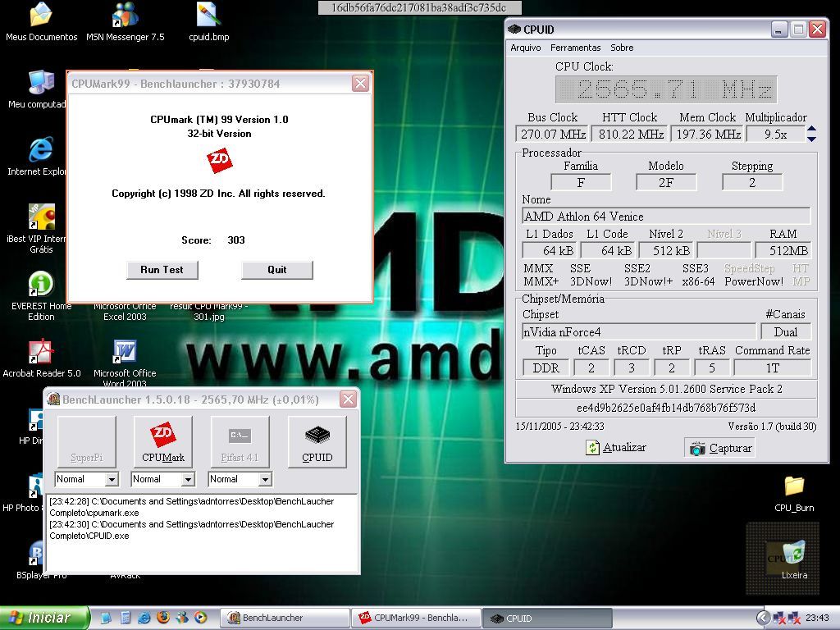Click the Mem Clock 197.36 MHz value
Screen dimensions: 840x630
pos(708,134)
